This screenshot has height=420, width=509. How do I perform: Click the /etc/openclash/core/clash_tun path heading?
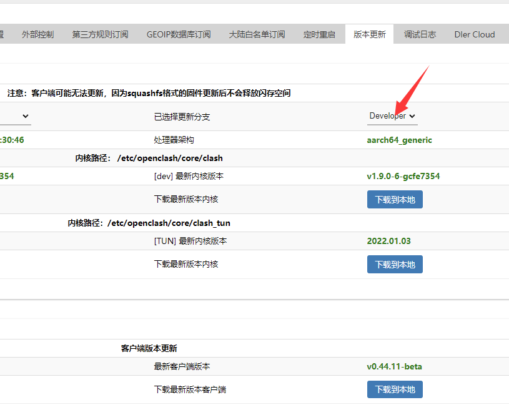149,223
